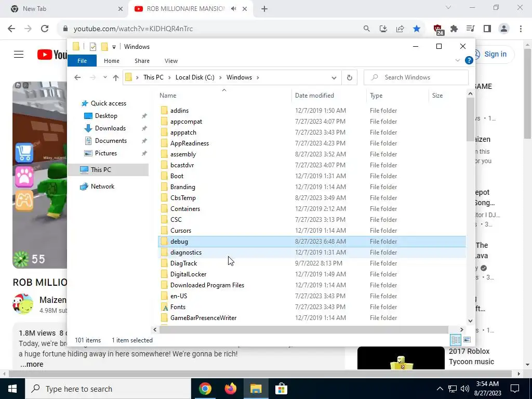
Task: Open Firefox from the taskbar
Action: point(230,389)
